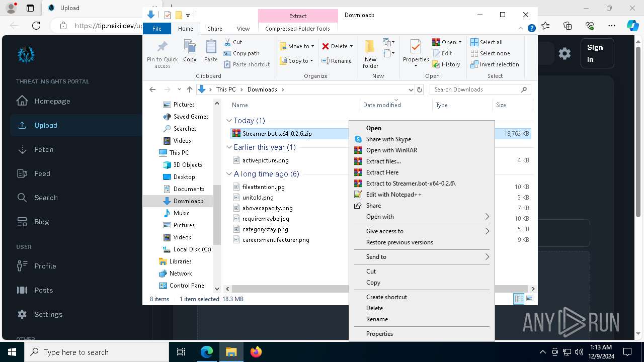Click Rename in the Organize group

pyautogui.click(x=337, y=61)
